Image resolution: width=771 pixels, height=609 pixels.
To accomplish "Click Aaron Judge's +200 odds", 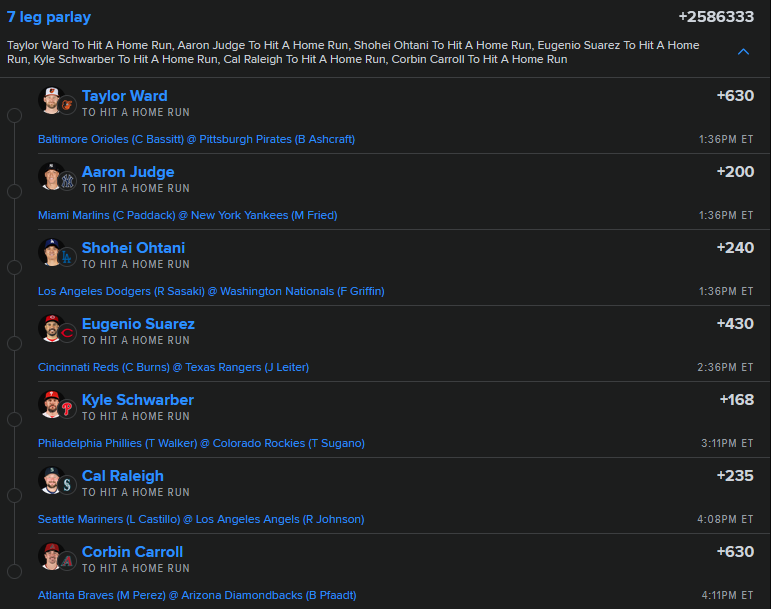I will pos(735,172).
